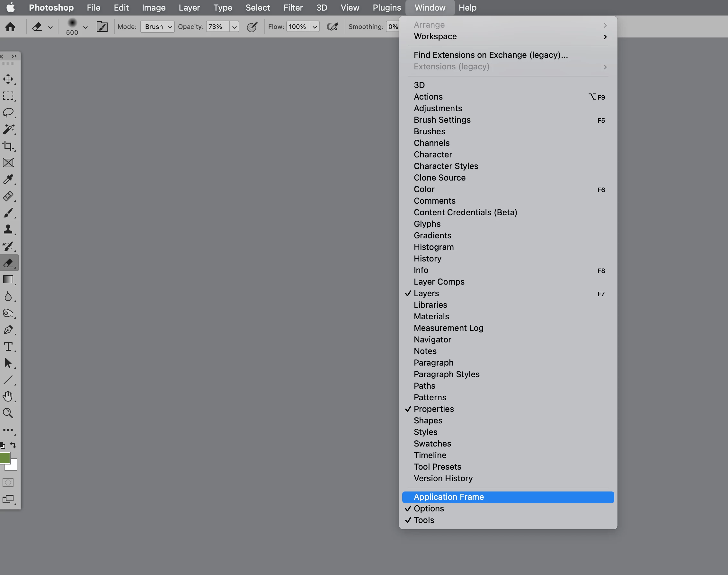
Task: Choose the Eyedropper tool
Action: [8, 180]
